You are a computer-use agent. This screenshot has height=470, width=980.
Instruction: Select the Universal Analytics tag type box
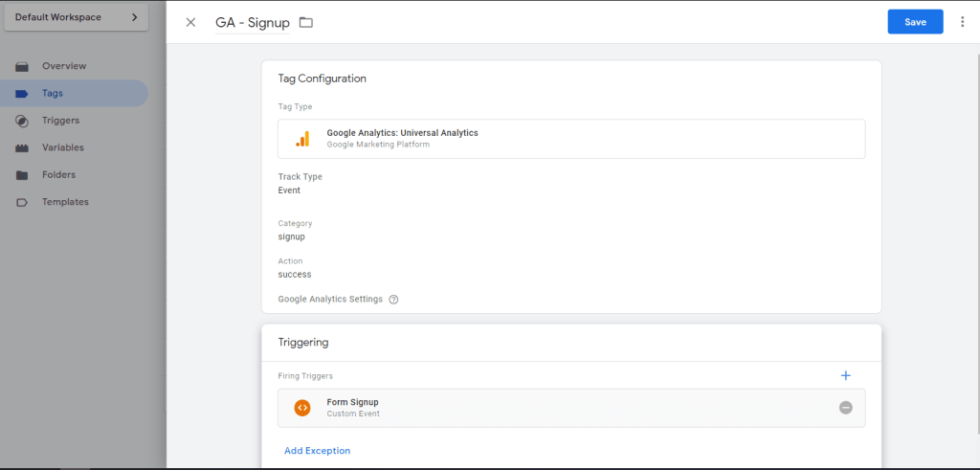pyautogui.click(x=571, y=139)
